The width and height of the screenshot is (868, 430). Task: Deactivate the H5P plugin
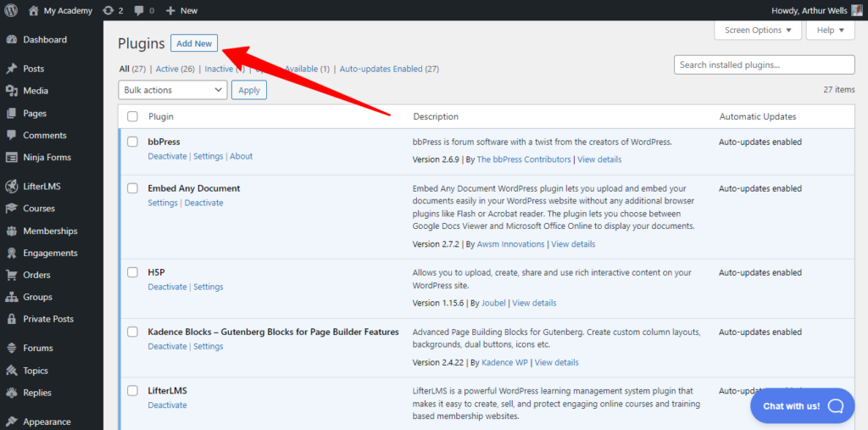(167, 287)
